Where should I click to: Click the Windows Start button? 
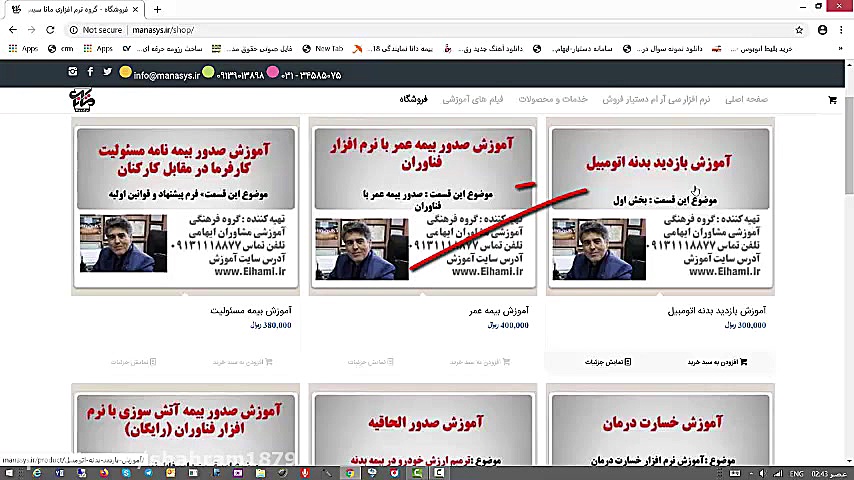tap(9, 473)
